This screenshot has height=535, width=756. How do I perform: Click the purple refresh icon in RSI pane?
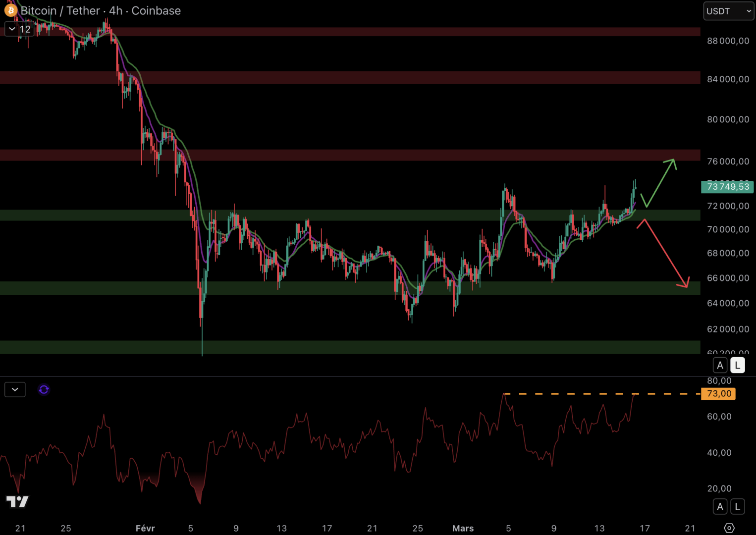pos(44,390)
